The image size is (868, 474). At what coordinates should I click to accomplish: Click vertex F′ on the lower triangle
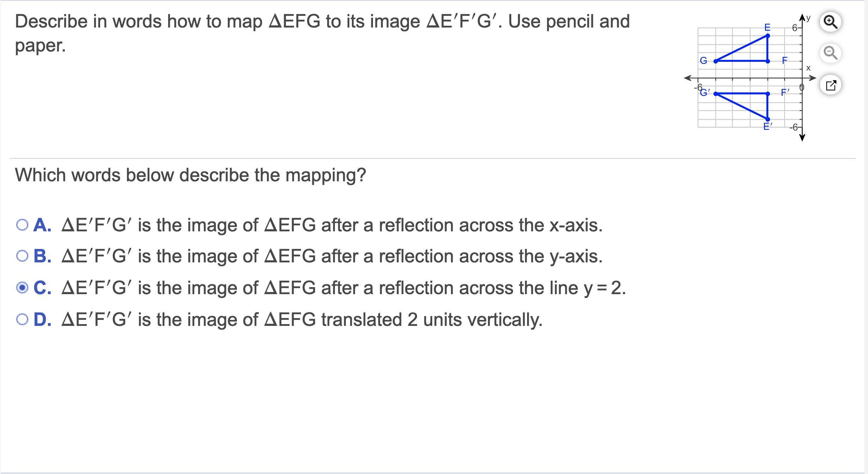coord(768,94)
